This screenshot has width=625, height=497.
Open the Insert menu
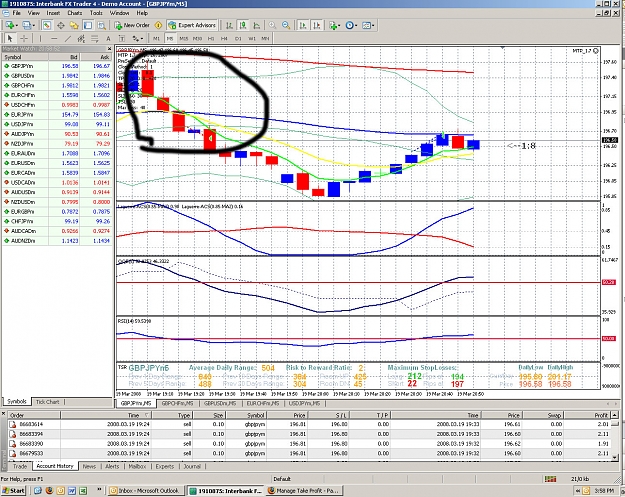[x=53, y=13]
